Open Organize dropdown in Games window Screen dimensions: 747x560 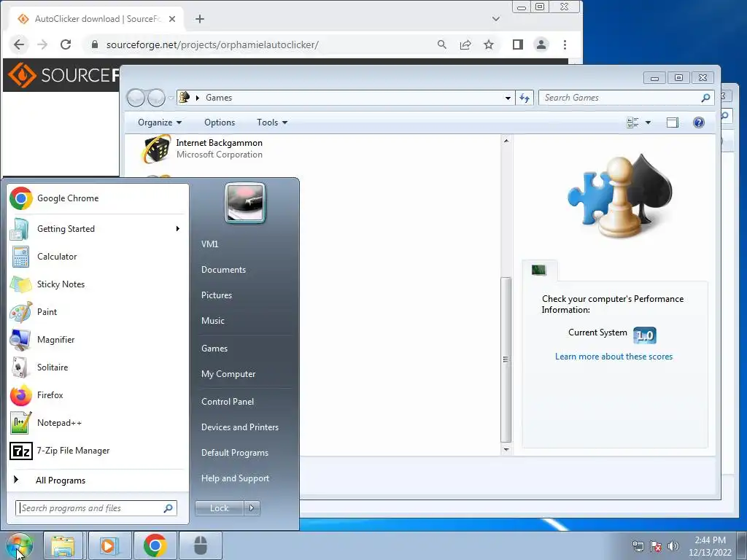[x=160, y=122]
